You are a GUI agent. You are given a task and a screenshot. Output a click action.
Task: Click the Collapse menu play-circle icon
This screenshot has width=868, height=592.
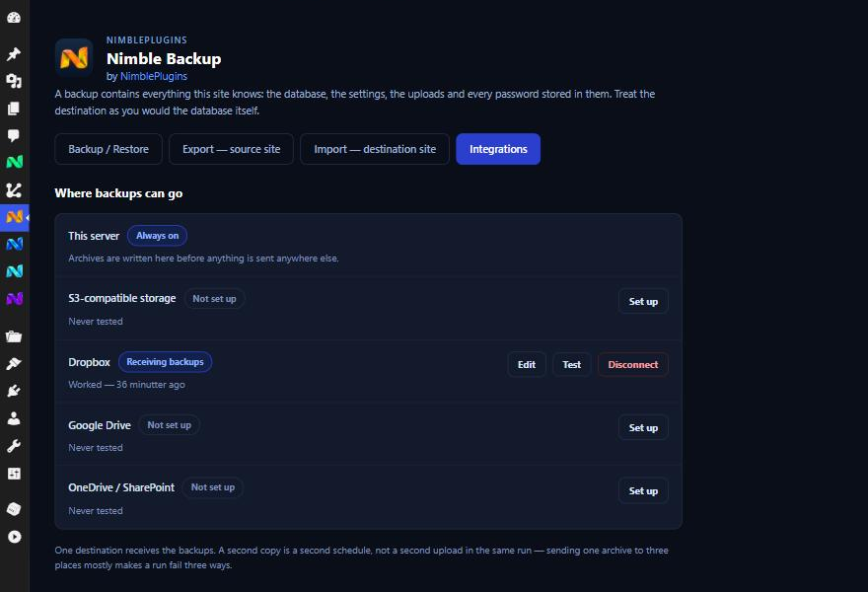(14, 537)
